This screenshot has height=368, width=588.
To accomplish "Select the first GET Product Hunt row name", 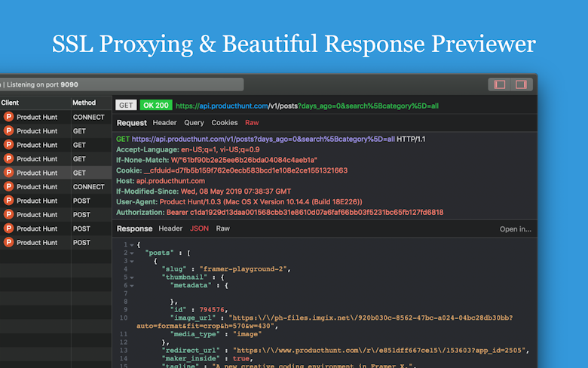I will coord(37,131).
